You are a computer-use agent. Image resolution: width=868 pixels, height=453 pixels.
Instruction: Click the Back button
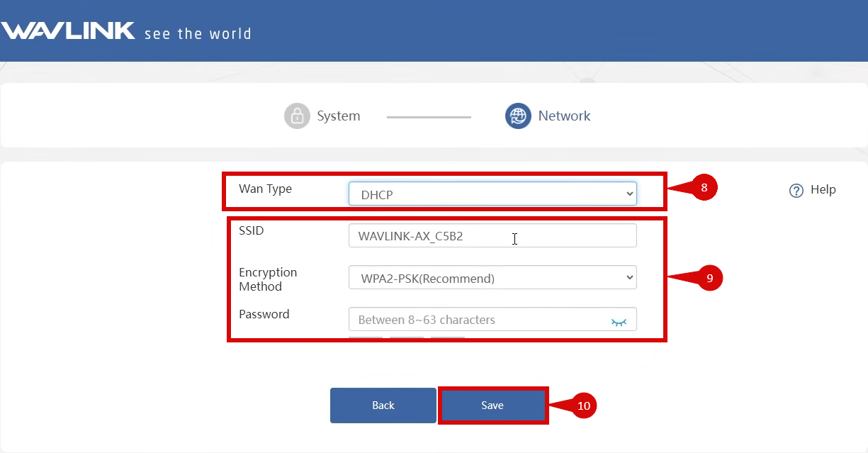click(383, 406)
